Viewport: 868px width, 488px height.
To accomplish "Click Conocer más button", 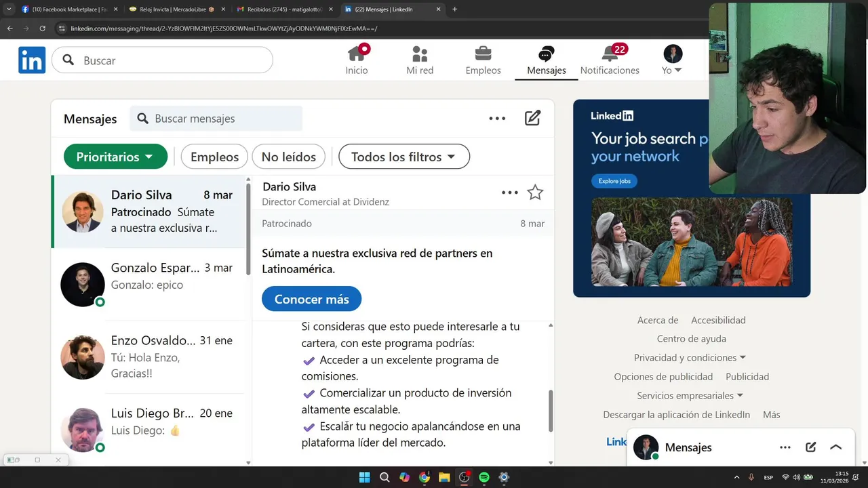I will [x=311, y=299].
